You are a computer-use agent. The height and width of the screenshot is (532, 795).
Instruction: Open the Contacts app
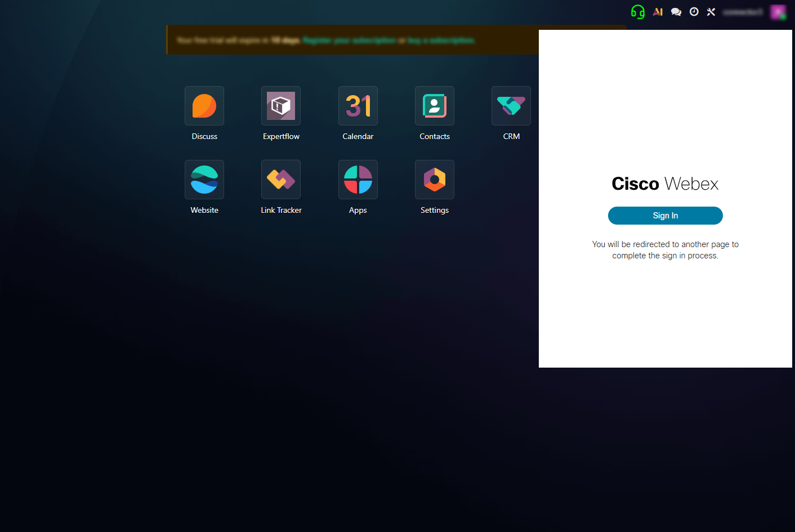pos(435,106)
